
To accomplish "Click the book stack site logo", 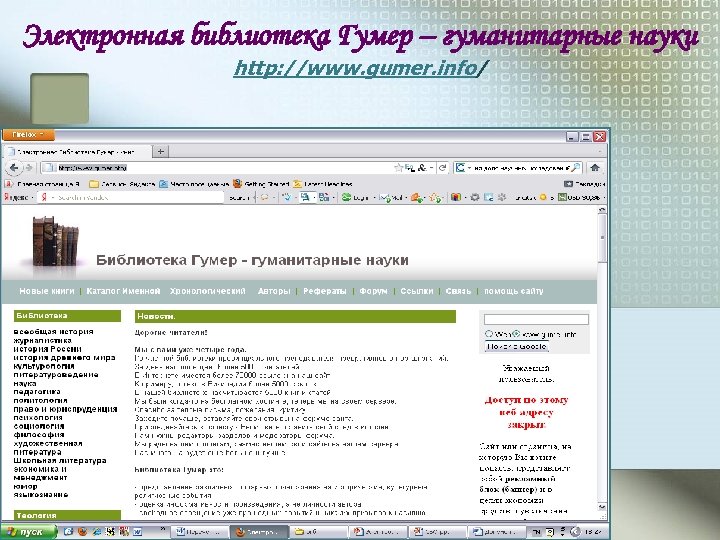I will pos(55,241).
